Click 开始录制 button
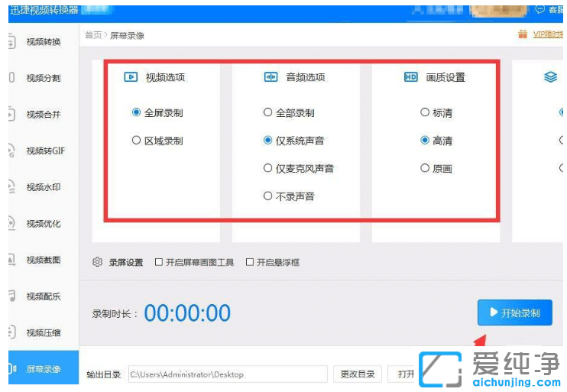The image size is (567, 392). point(515,313)
